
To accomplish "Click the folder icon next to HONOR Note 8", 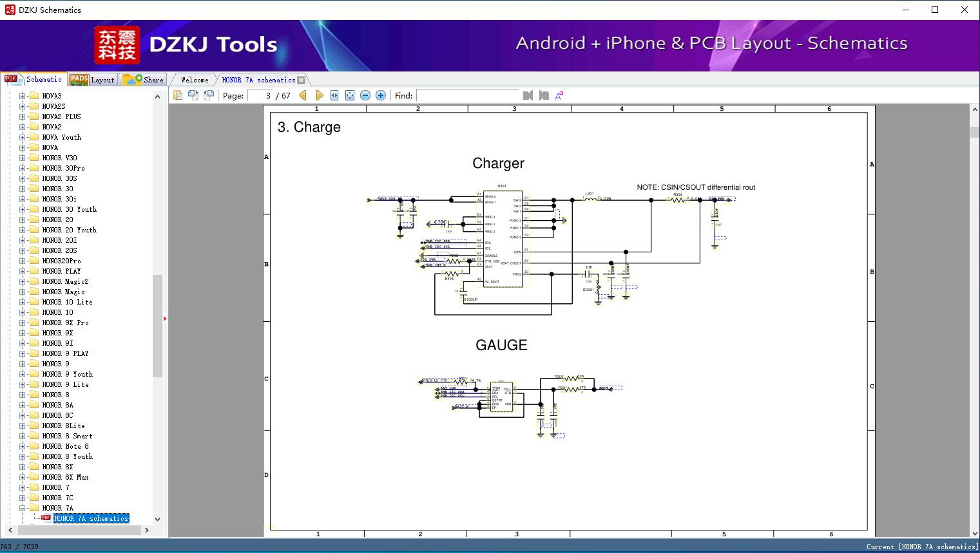I will [34, 446].
